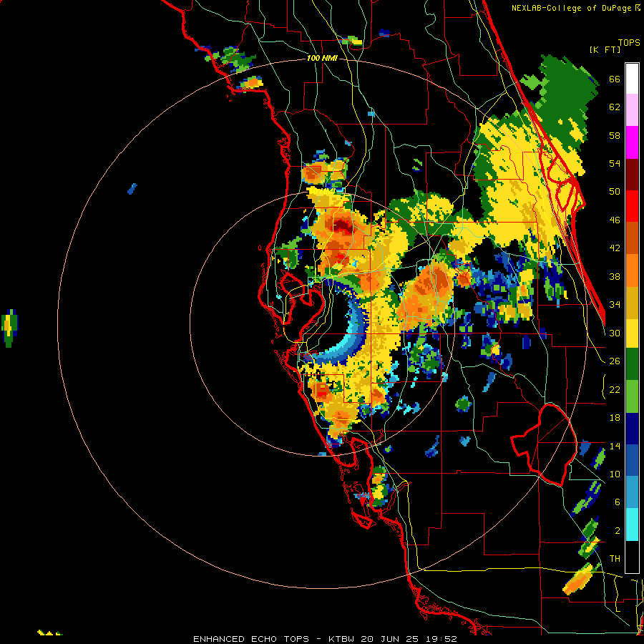Click the NEXLAB-College of DuPage credit text
The image size is (644, 644).
(572, 8)
